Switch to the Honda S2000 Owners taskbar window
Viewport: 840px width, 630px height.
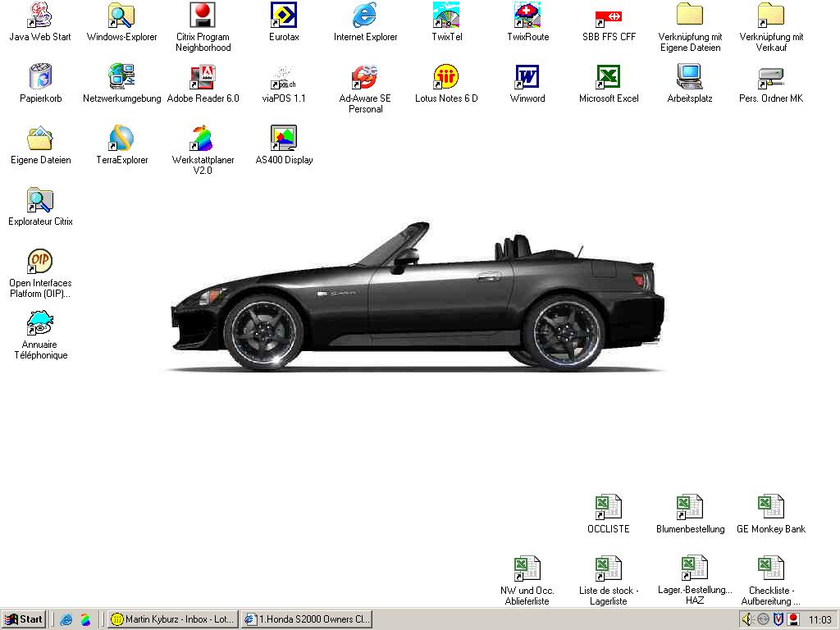(x=307, y=619)
